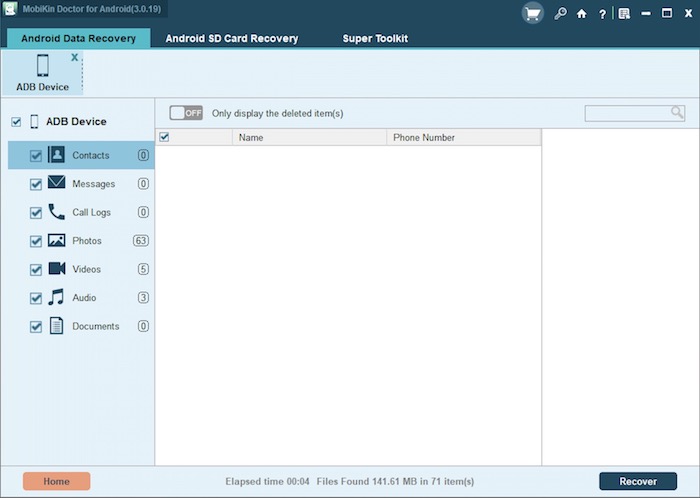The image size is (700, 498).
Task: Click the Photos picture icon
Action: 56,241
